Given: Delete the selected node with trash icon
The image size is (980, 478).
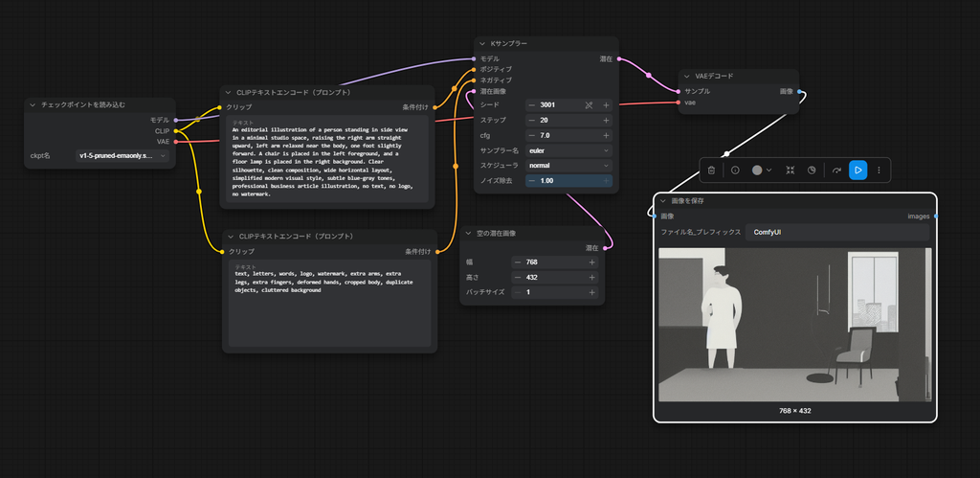Looking at the screenshot, I should pyautogui.click(x=711, y=171).
